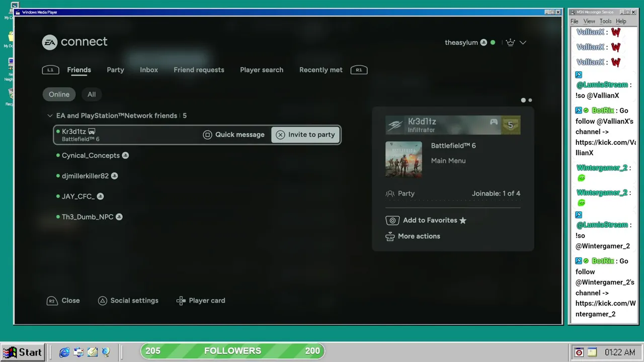Select the first page indicator dot

coord(523,100)
